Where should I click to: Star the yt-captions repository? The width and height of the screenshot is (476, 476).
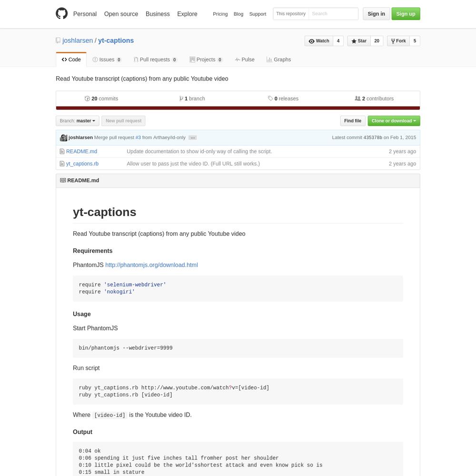[359, 41]
